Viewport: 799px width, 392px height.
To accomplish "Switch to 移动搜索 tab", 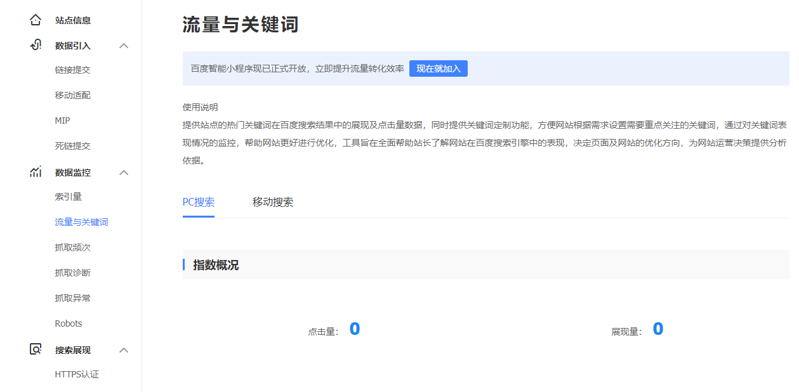I will point(273,202).
